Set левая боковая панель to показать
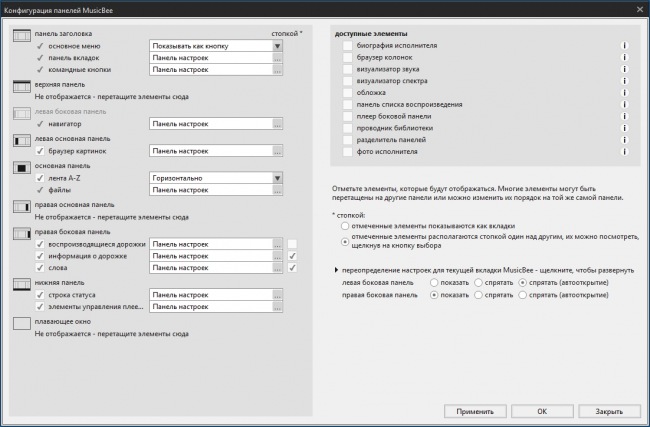Image resolution: width=650 pixels, height=427 pixels. coord(434,283)
